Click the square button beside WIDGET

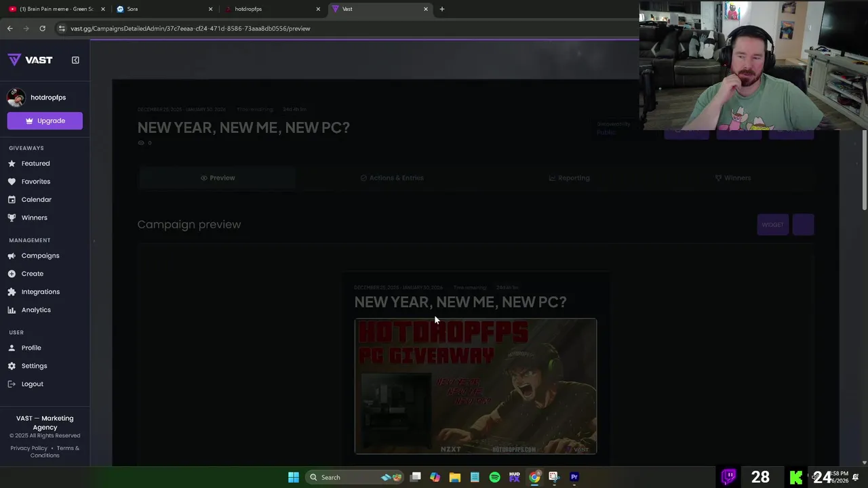point(803,225)
